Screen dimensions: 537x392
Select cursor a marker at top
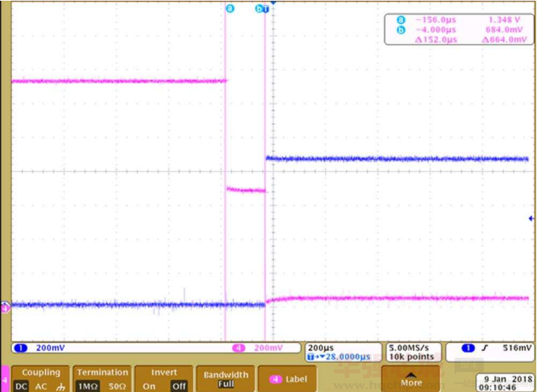(x=229, y=8)
